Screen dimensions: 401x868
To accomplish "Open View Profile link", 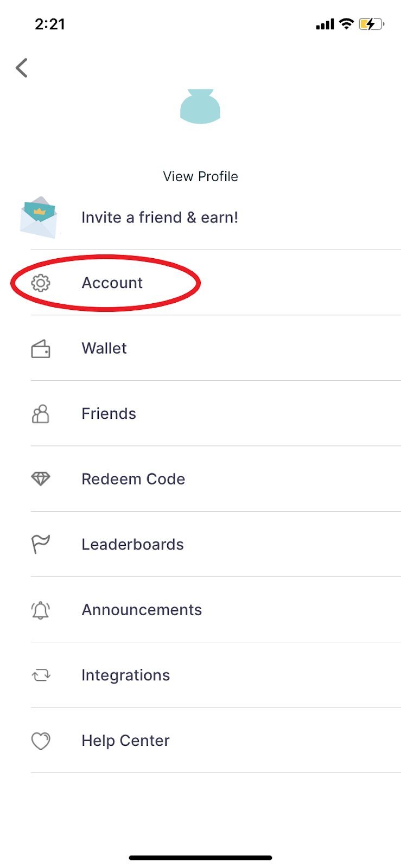I will [x=200, y=176].
